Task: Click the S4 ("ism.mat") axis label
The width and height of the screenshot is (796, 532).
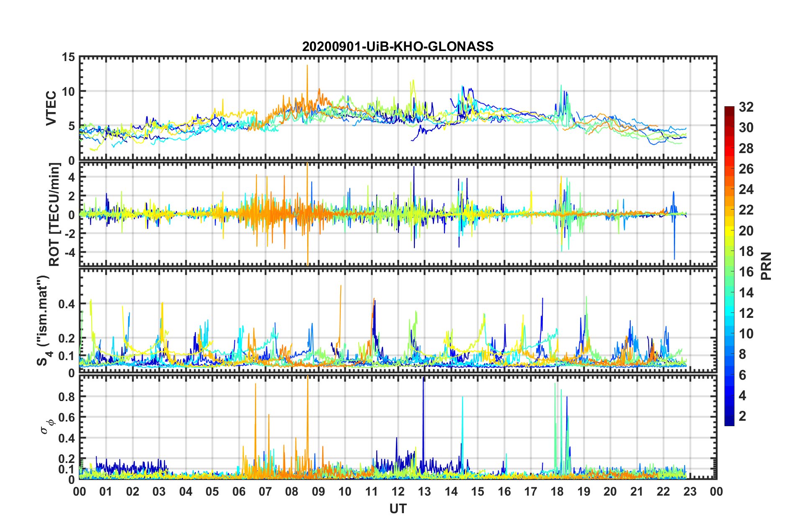Action: (x=44, y=321)
